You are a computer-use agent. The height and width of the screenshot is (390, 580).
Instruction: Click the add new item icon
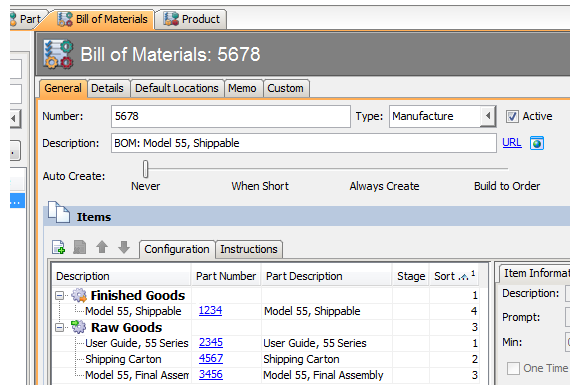(x=58, y=247)
